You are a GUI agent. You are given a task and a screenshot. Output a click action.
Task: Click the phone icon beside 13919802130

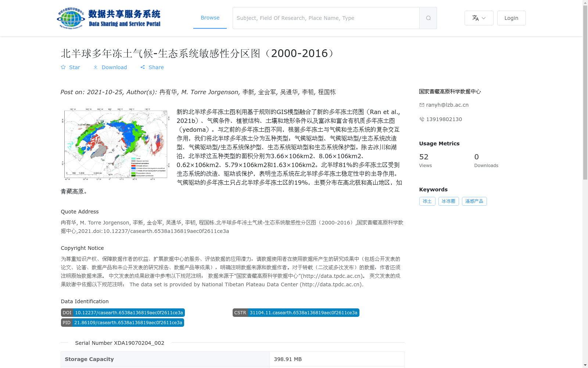(422, 119)
